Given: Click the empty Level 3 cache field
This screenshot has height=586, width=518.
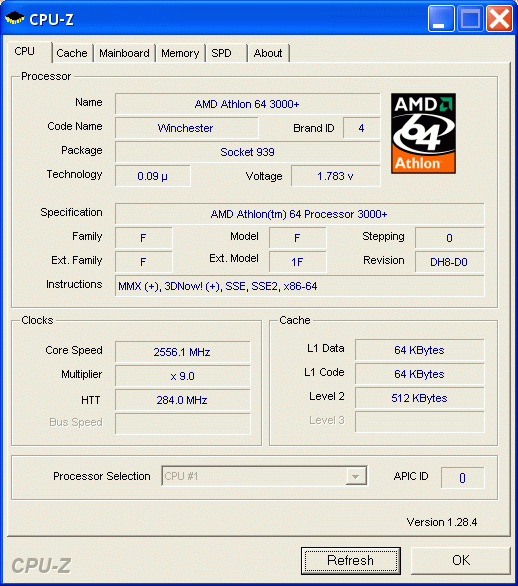Looking at the screenshot, I should [x=419, y=422].
